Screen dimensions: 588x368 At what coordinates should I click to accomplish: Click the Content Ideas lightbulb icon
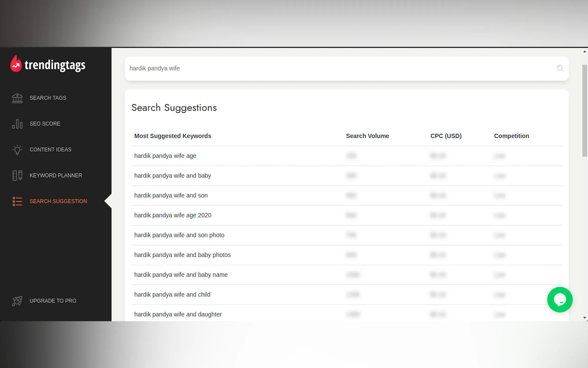pos(17,150)
